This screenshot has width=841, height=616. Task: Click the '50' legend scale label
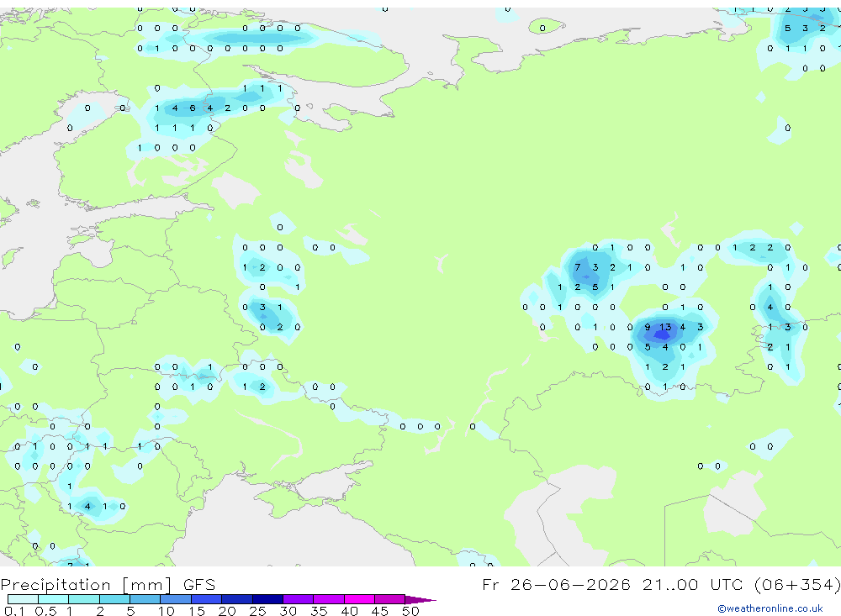coord(410,611)
